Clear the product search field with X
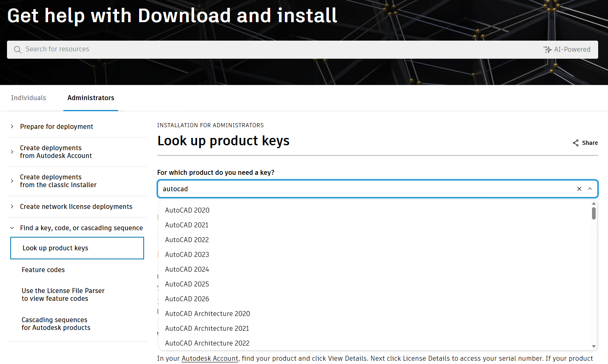 [579, 189]
